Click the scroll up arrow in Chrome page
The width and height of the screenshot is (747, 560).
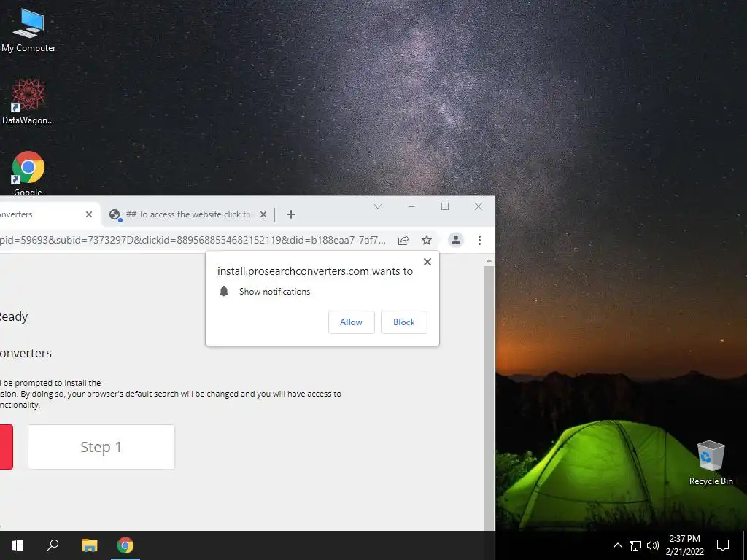[489, 260]
